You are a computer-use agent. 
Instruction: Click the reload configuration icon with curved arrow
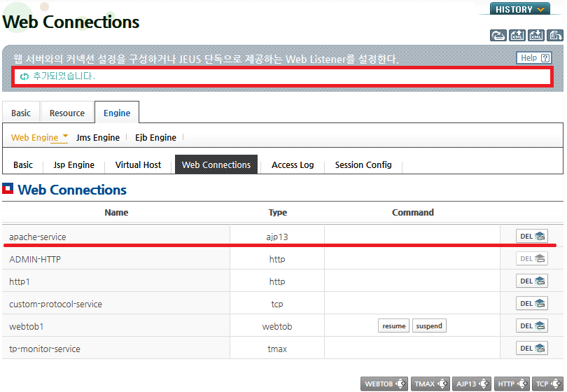[498, 36]
